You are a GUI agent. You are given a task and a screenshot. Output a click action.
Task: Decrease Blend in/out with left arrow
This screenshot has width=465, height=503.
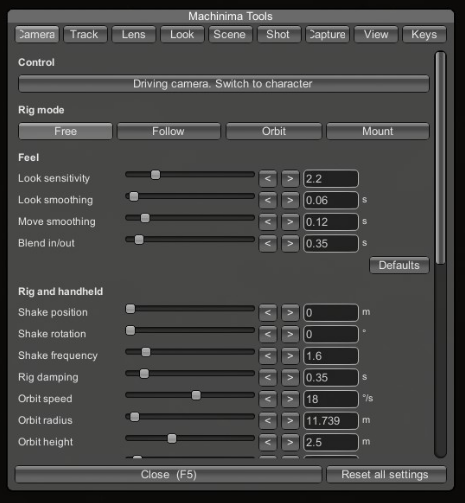(x=268, y=244)
